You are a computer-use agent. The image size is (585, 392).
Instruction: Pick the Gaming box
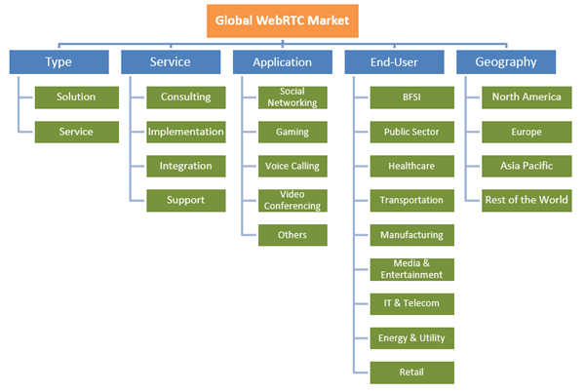(x=292, y=132)
